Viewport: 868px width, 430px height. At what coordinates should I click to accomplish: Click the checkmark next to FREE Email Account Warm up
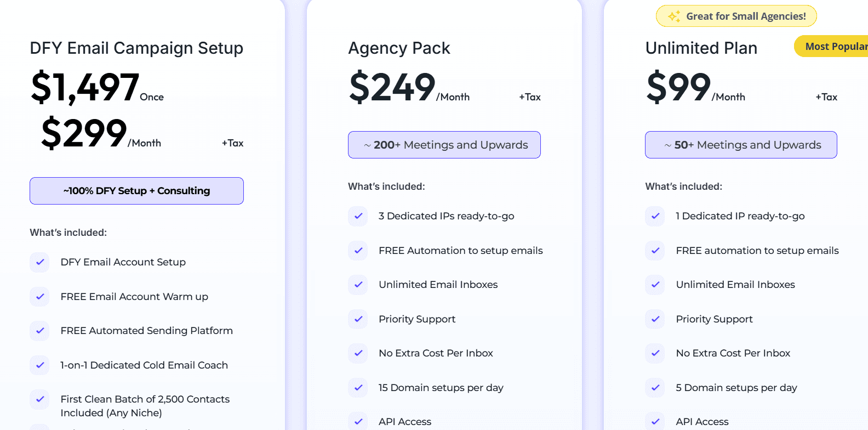[39, 297]
